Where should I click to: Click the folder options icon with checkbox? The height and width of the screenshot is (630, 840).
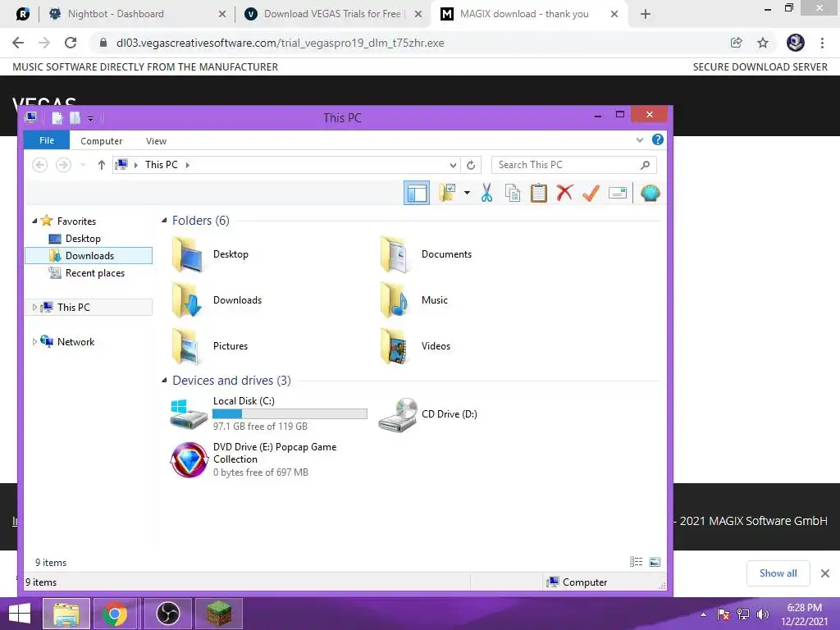point(447,193)
